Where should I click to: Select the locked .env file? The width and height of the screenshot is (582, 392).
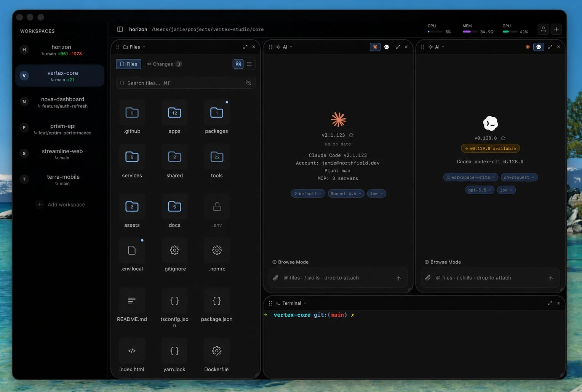pos(217,211)
